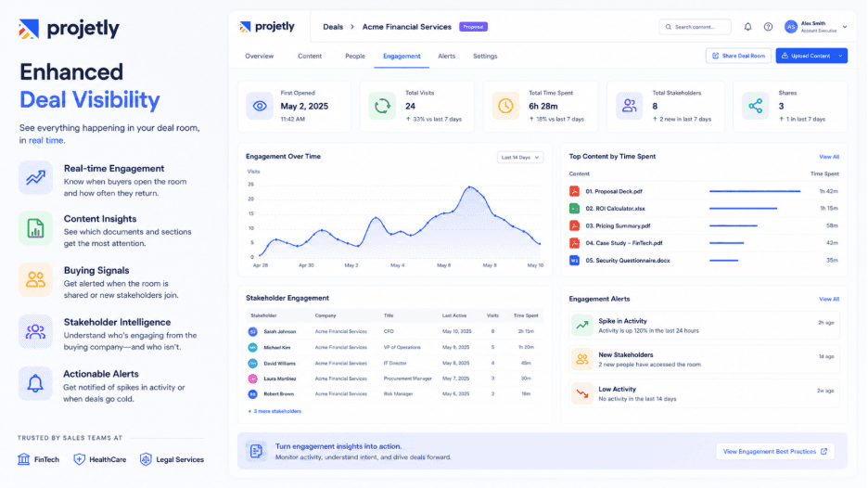Click the peak of the engagement chart line
This screenshot has width=868, height=488.
(470, 187)
